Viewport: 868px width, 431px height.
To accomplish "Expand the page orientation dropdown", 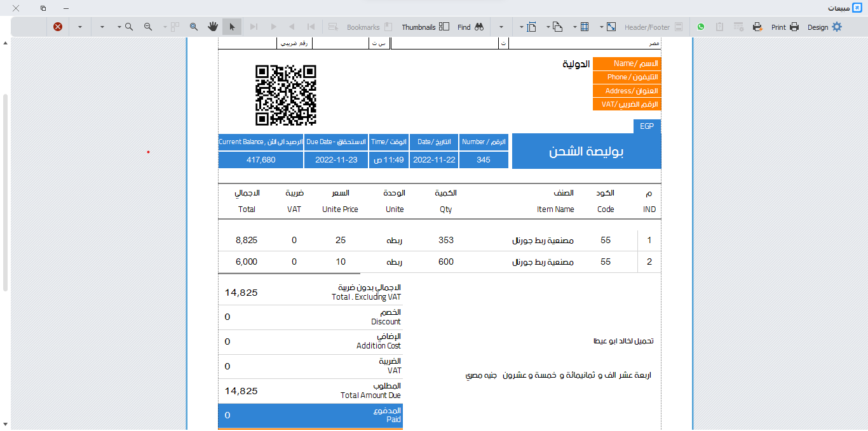I will point(548,27).
